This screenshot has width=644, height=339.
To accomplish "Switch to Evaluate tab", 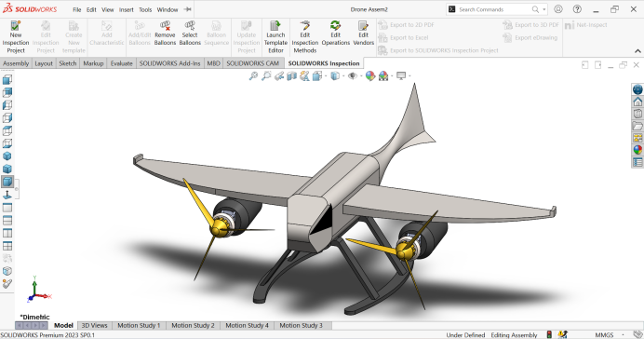I will click(122, 63).
